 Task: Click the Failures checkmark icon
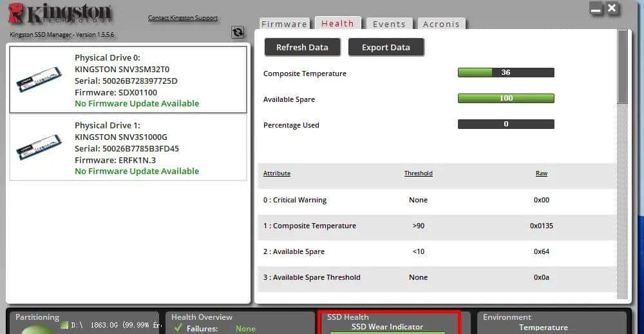click(x=178, y=328)
